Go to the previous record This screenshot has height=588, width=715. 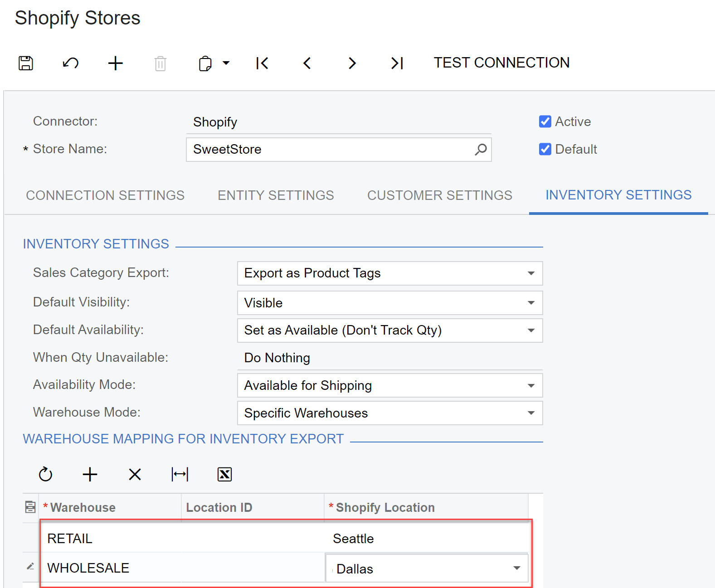307,63
